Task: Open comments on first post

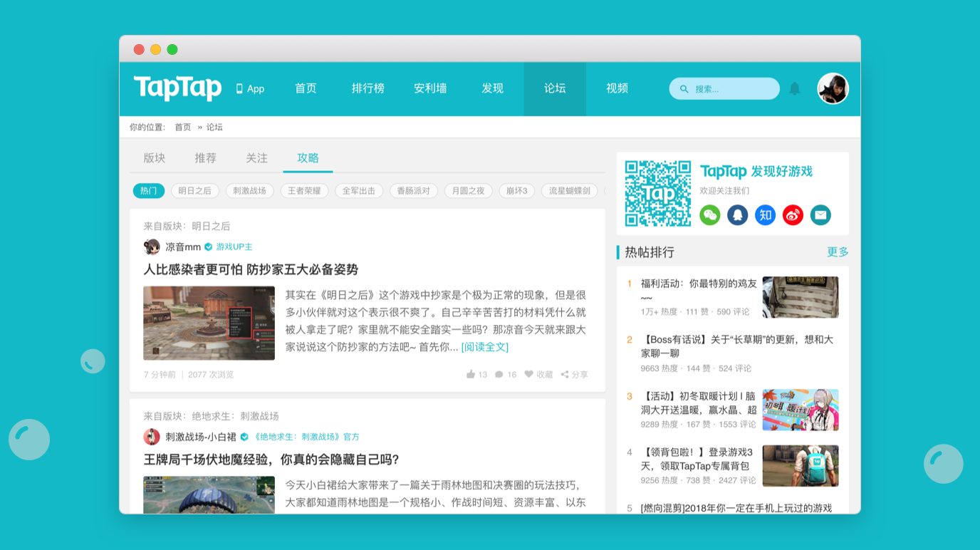Action: 500,375
